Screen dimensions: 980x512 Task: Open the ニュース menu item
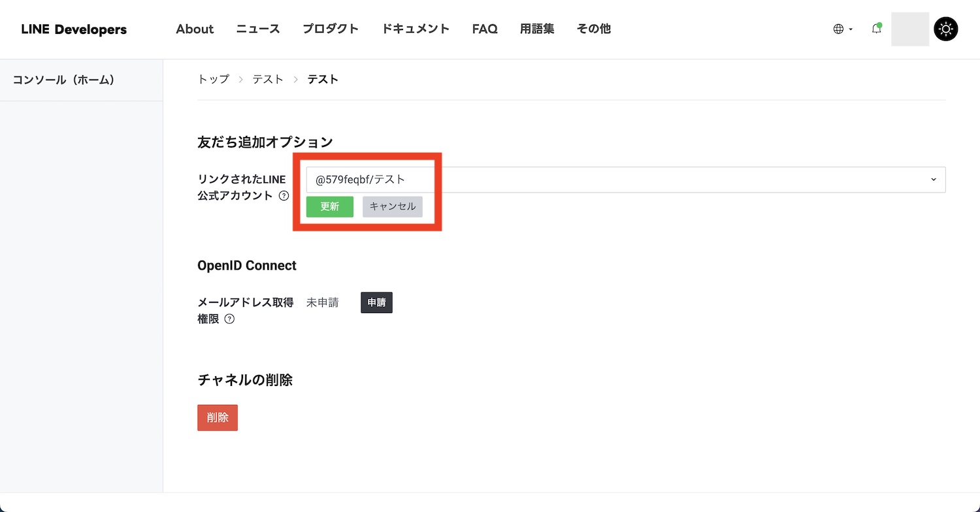pyautogui.click(x=258, y=29)
